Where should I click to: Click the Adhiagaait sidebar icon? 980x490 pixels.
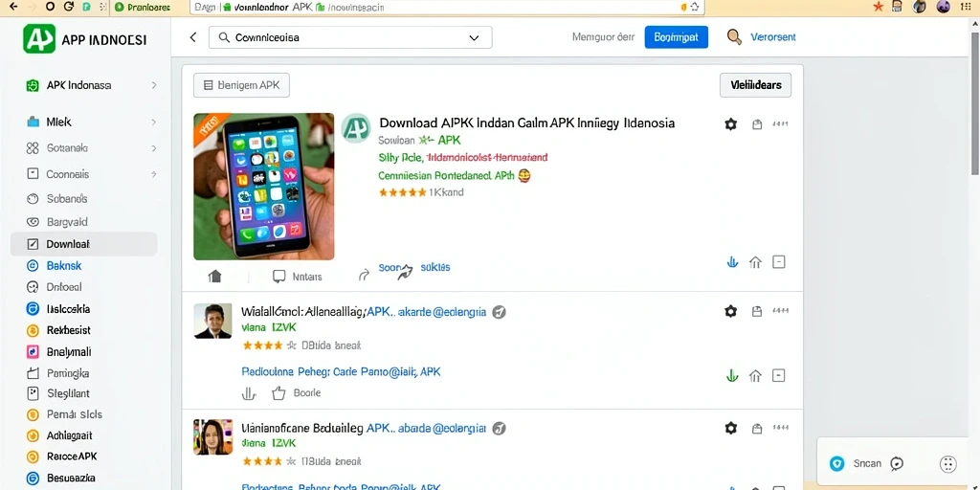[x=33, y=435]
